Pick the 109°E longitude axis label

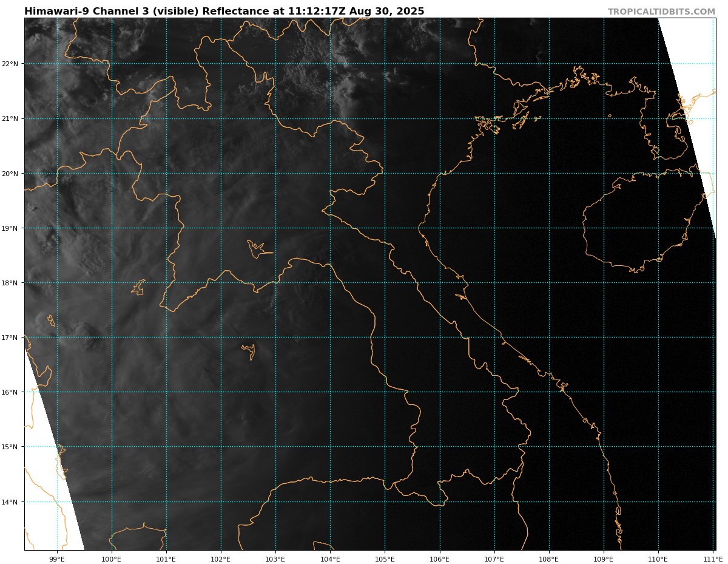[604, 559]
